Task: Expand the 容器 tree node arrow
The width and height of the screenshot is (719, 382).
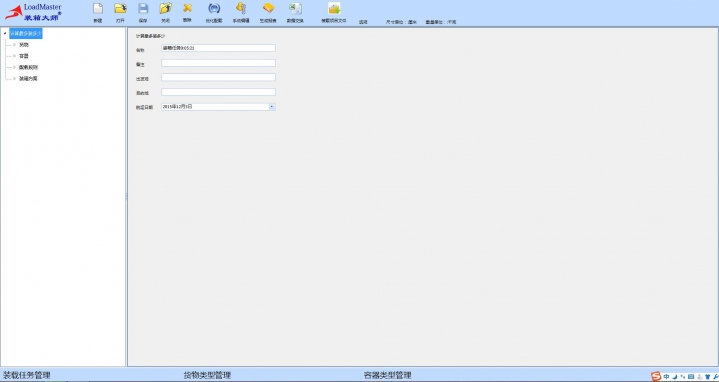Action: point(15,56)
